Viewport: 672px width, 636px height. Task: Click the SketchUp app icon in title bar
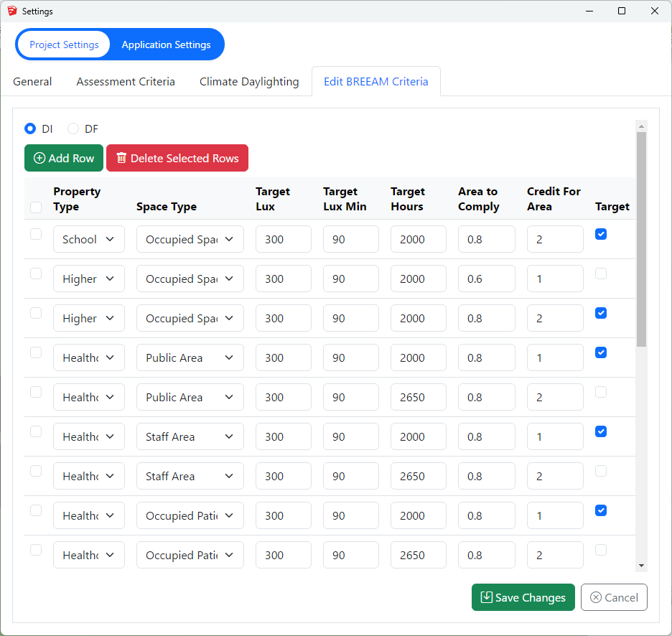[x=11, y=11]
